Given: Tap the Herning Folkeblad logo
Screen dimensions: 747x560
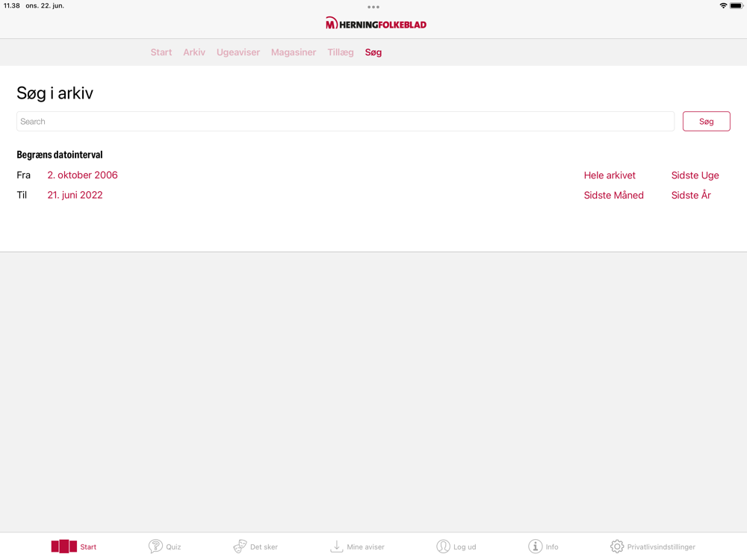Looking at the screenshot, I should (376, 23).
